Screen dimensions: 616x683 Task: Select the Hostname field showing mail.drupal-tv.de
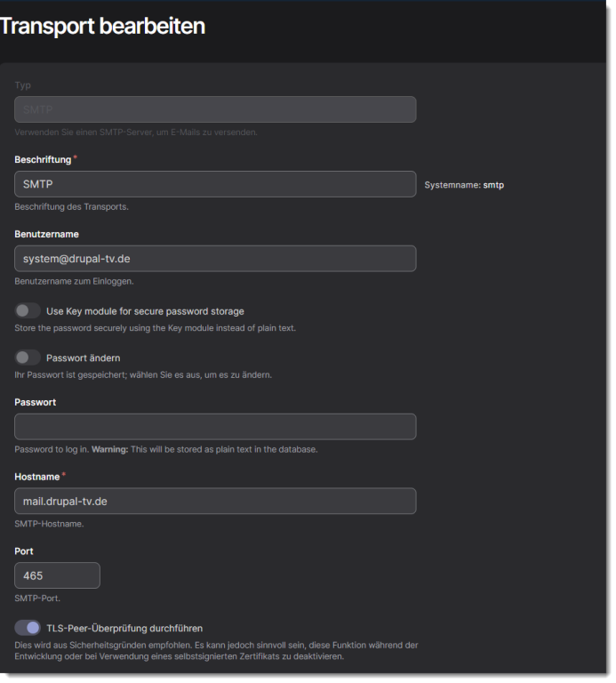(215, 501)
